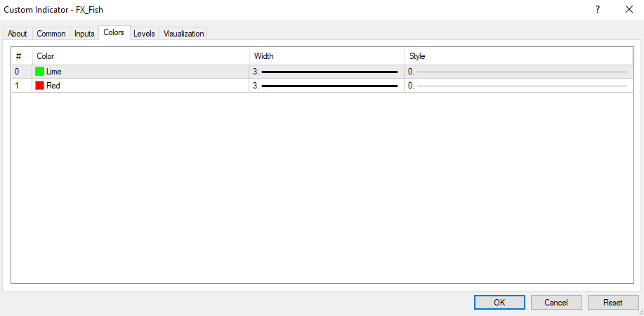Viewport: 644px width, 316px height.
Task: Click the Color column header
Action: pos(140,56)
